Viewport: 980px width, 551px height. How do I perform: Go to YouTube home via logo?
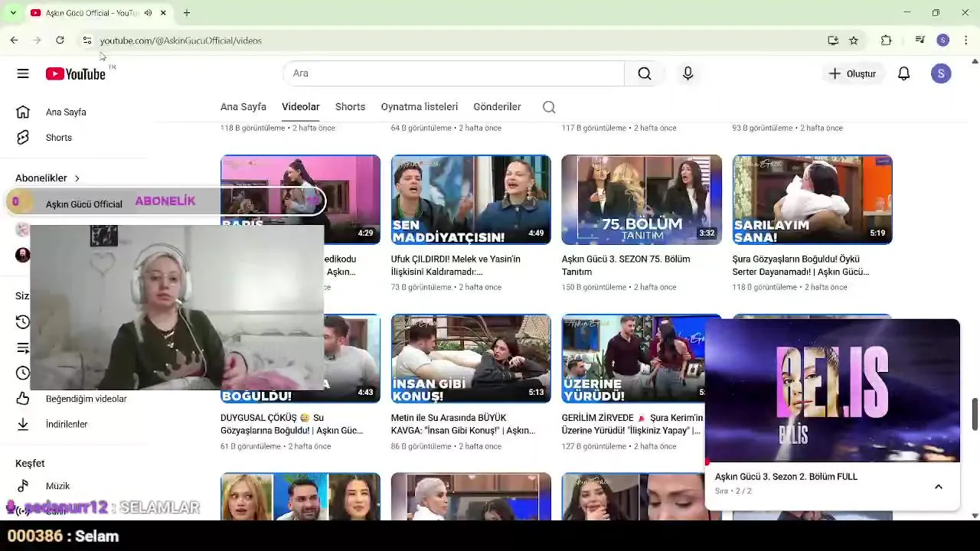pyautogui.click(x=75, y=73)
